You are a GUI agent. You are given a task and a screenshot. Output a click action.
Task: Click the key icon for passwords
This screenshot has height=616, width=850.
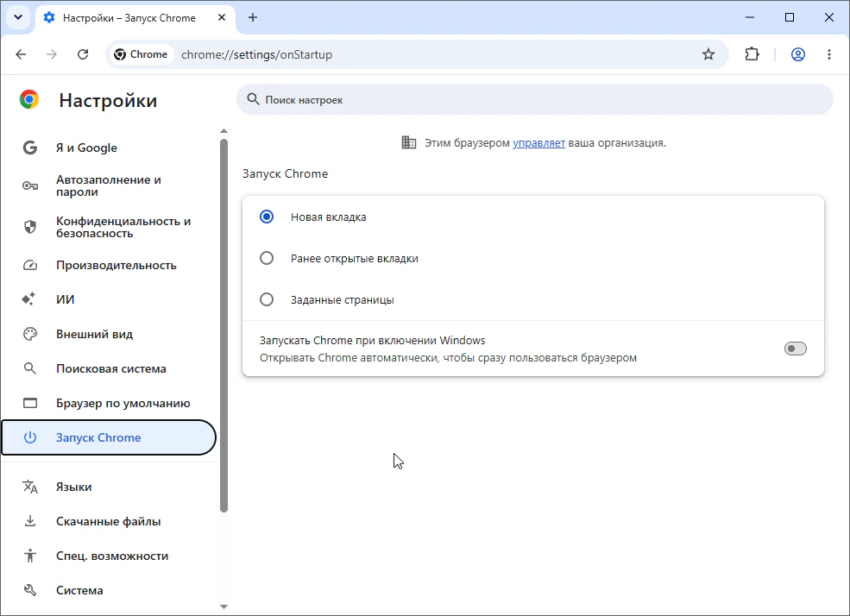coord(30,185)
